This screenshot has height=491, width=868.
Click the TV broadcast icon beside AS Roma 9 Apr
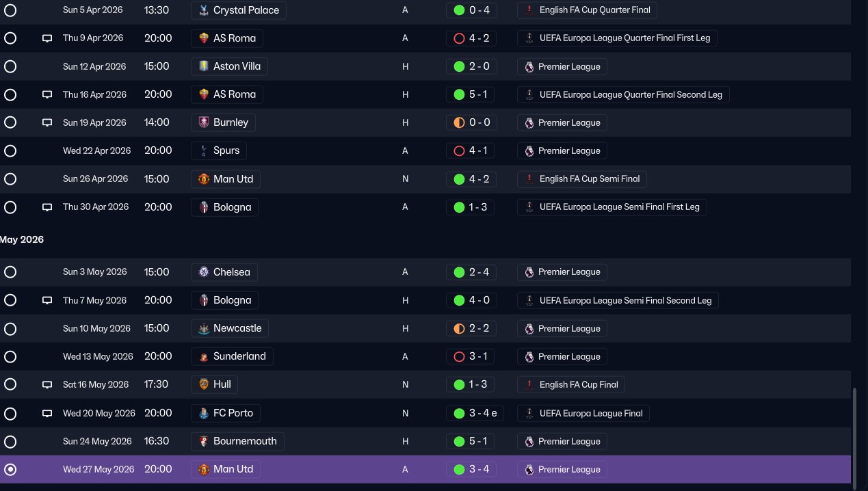(x=47, y=38)
